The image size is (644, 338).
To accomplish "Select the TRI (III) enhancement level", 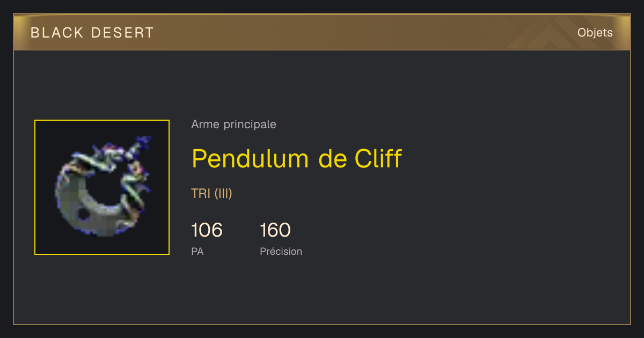I will pos(211,194).
